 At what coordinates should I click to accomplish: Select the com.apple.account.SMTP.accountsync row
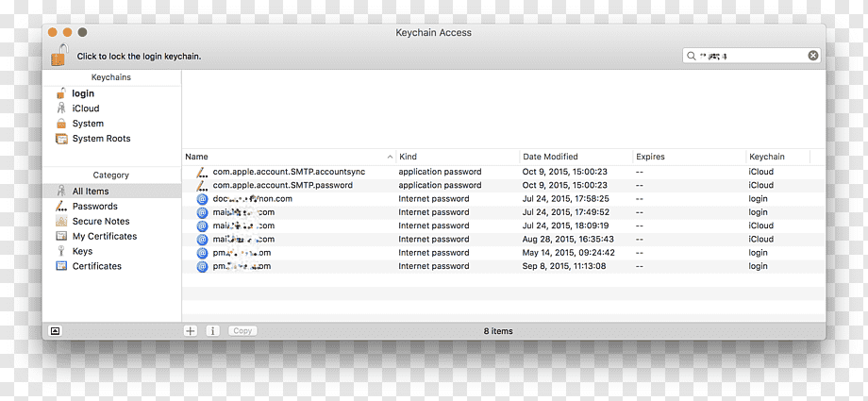tap(504, 172)
